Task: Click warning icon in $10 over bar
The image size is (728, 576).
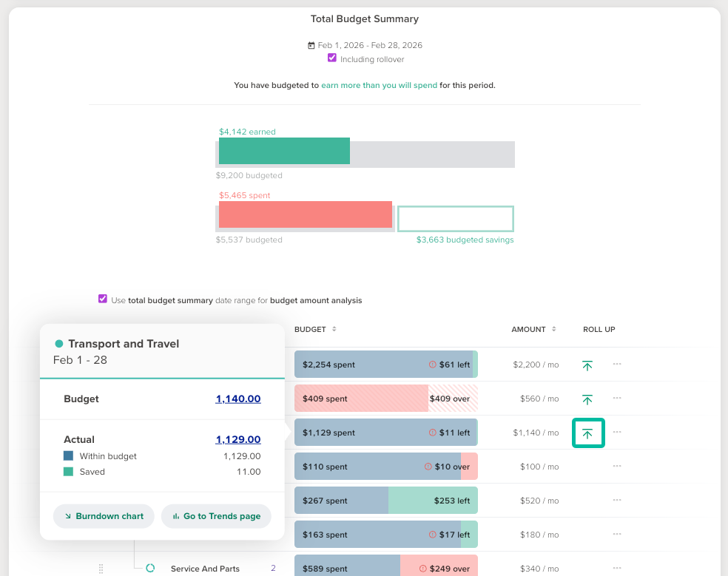Action: 428,467
